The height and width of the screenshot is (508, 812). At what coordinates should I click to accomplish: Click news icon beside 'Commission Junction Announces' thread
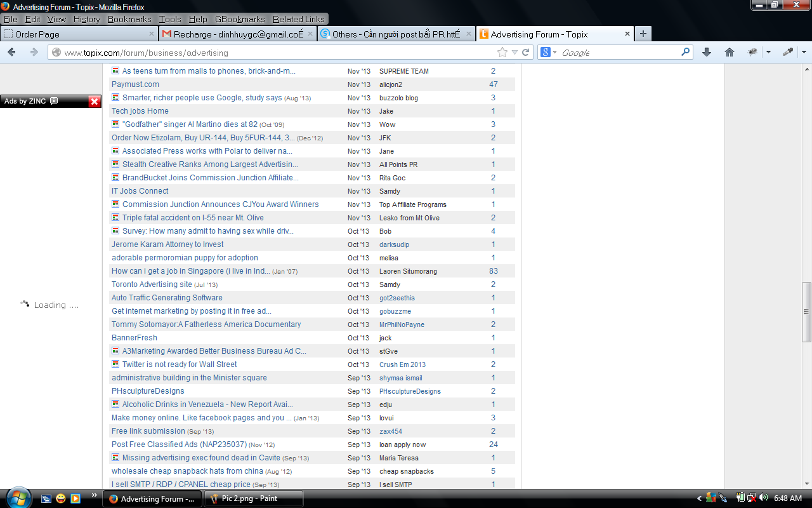pyautogui.click(x=115, y=204)
